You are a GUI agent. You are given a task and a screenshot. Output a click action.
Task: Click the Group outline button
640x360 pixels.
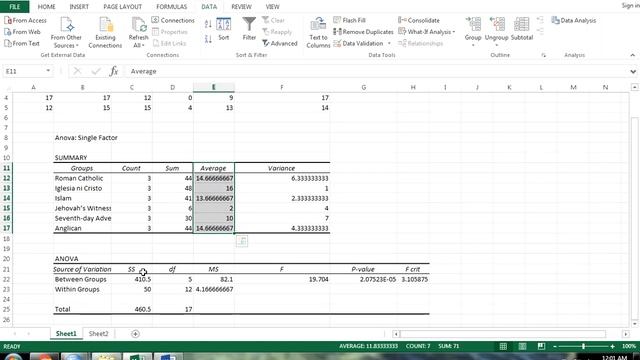pyautogui.click(x=473, y=31)
